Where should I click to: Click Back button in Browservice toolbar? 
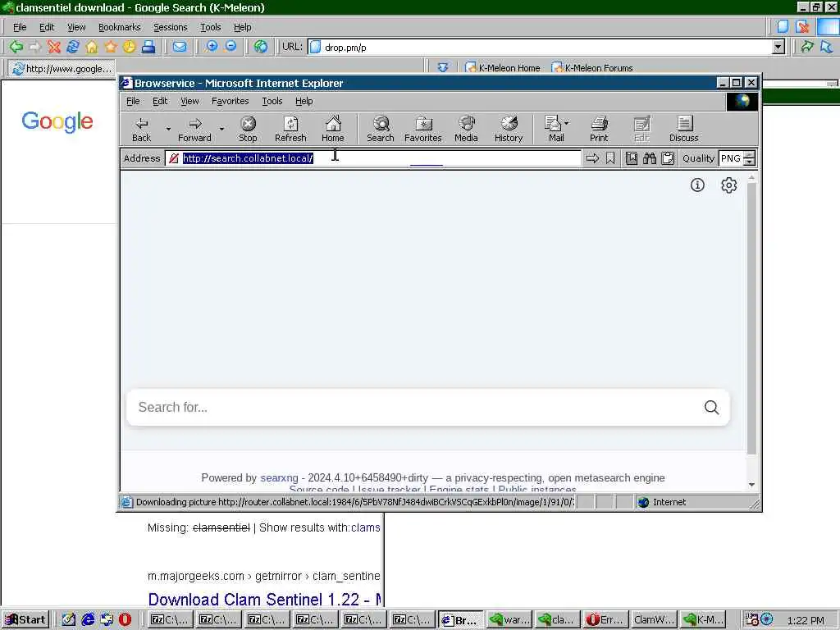141,130
